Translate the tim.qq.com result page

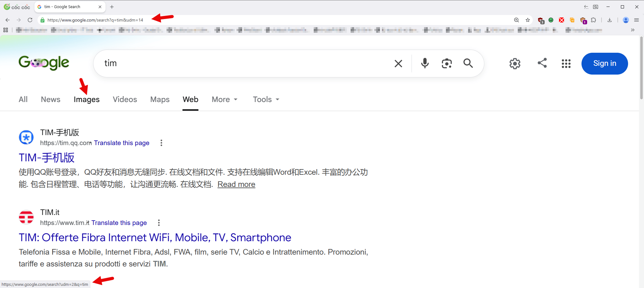pos(122,143)
